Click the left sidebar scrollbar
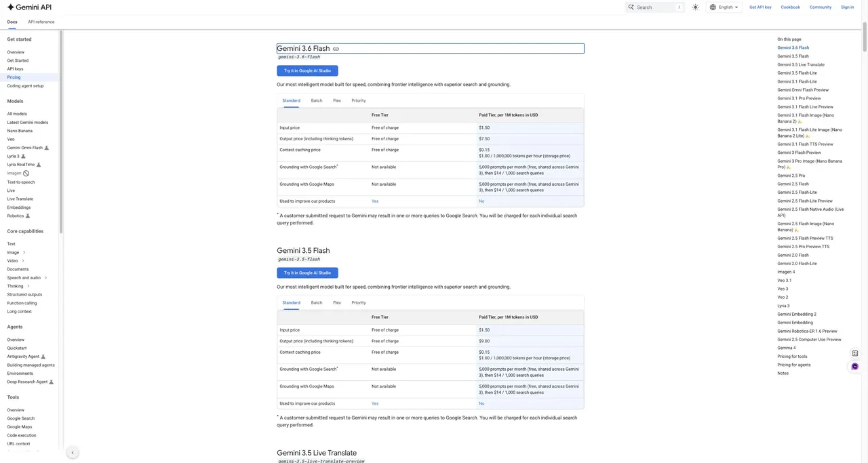 (x=60, y=132)
